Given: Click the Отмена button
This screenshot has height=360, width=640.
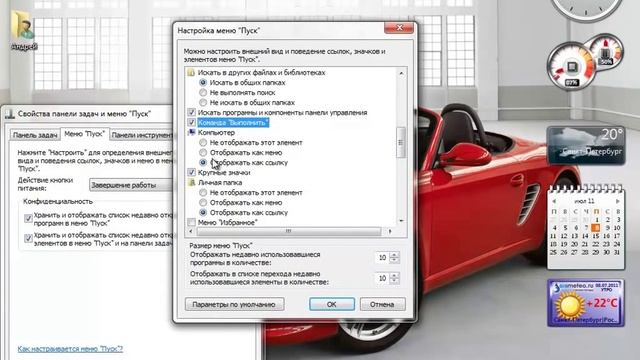Looking at the screenshot, I should coord(382,304).
